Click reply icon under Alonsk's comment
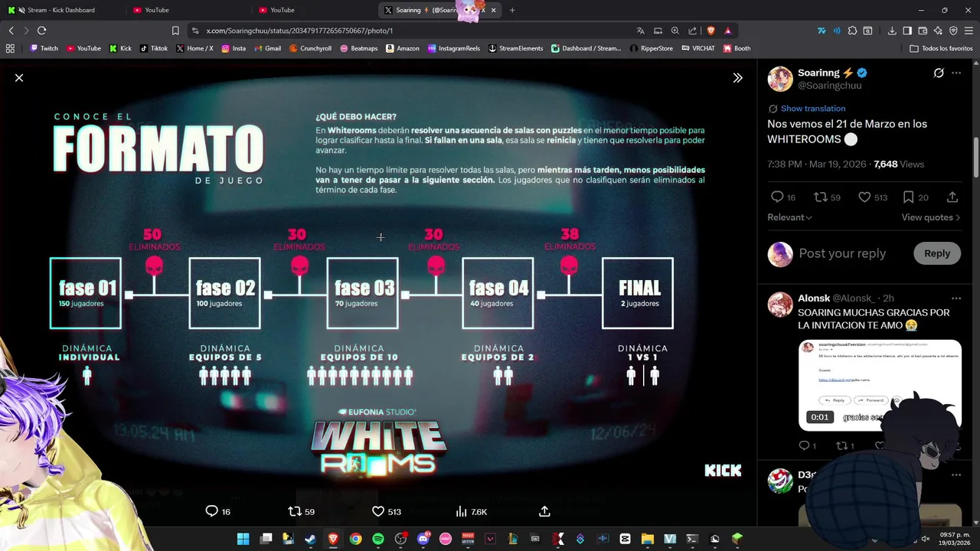Viewport: 980px width, 551px height. click(x=803, y=445)
